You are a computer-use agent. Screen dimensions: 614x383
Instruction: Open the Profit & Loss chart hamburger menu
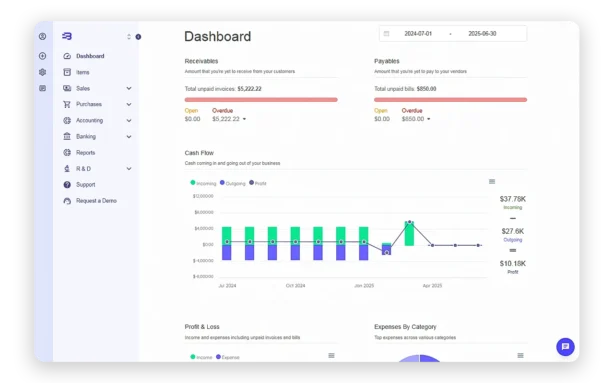click(331, 356)
